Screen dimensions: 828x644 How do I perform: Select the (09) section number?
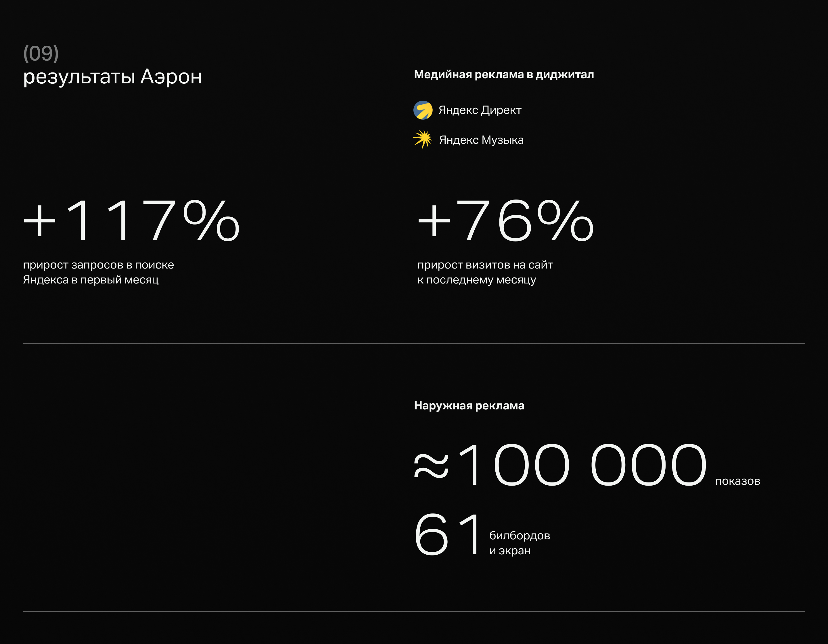[x=41, y=53]
